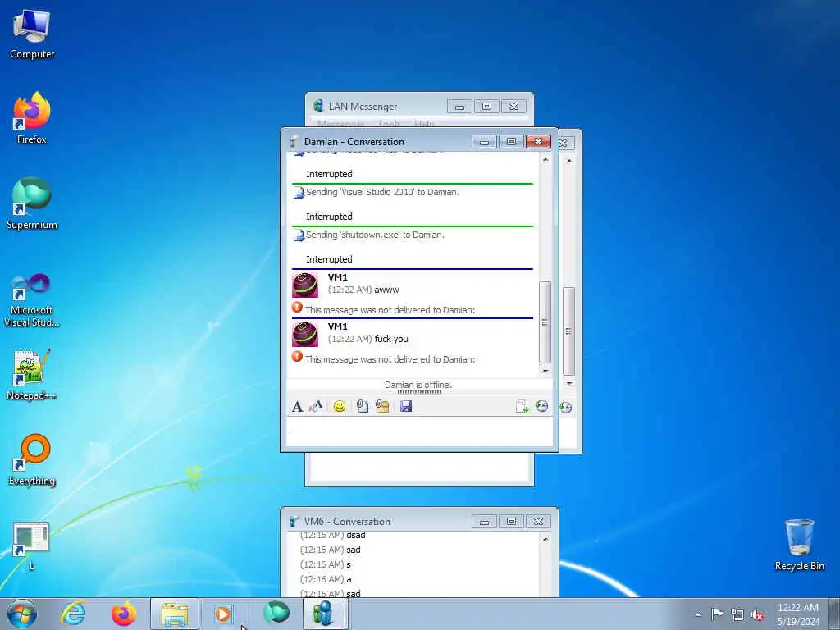Click the file icon beside 'Visual Studio 2010' transfer
Viewport: 840px width, 630px height.
(299, 192)
